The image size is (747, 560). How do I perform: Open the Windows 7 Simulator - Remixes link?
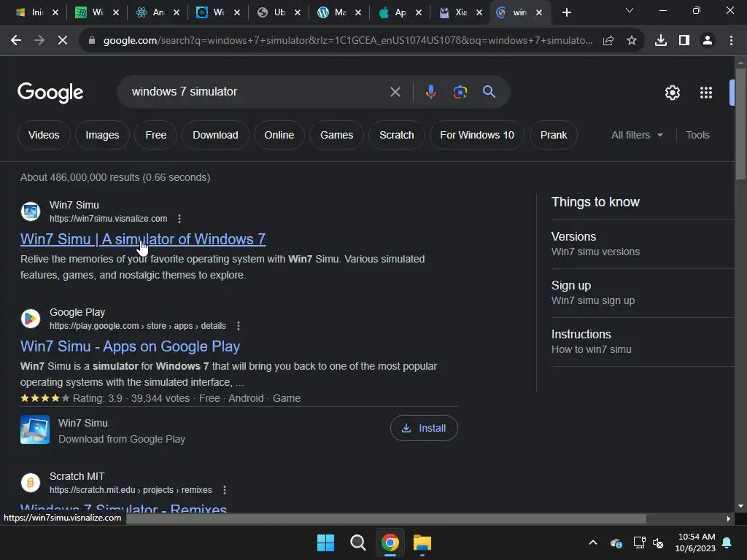click(x=123, y=508)
